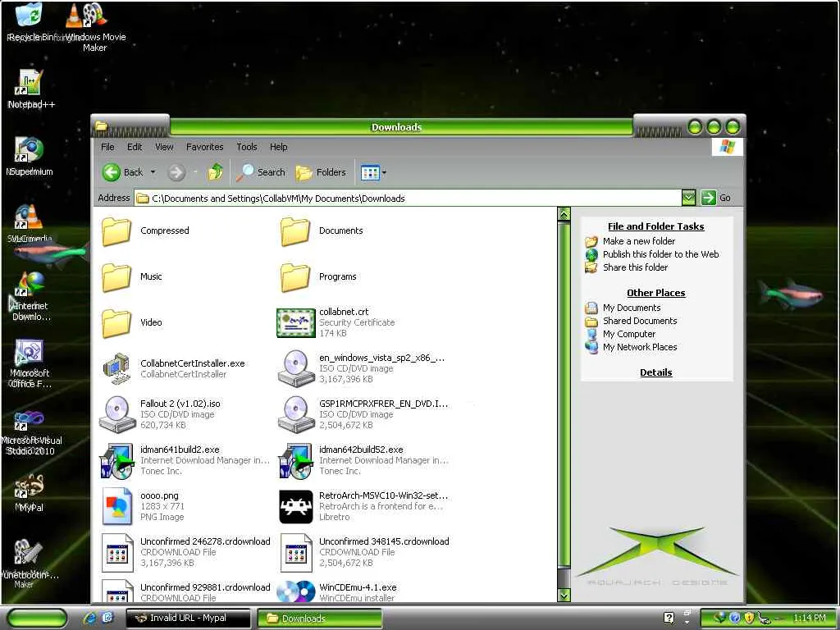Select Microsoft Visual Studio 2010 shortcut
Image resolution: width=840 pixels, height=630 pixels.
pyautogui.click(x=30, y=431)
